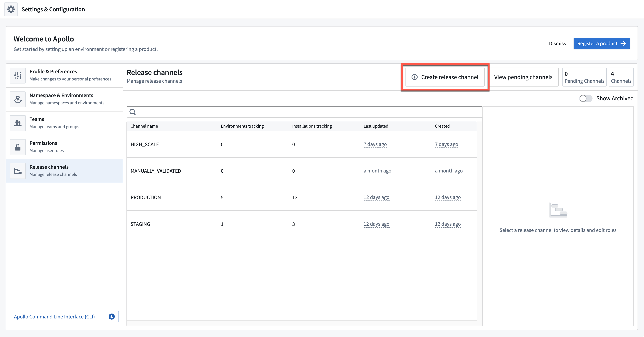Click PRODUCTION installations tracking value 13
Viewport: 644px width, 337px height.
point(295,197)
